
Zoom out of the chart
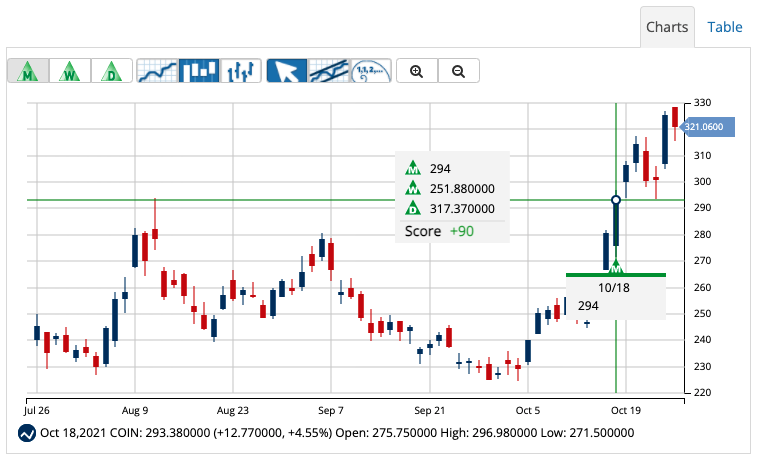(459, 71)
